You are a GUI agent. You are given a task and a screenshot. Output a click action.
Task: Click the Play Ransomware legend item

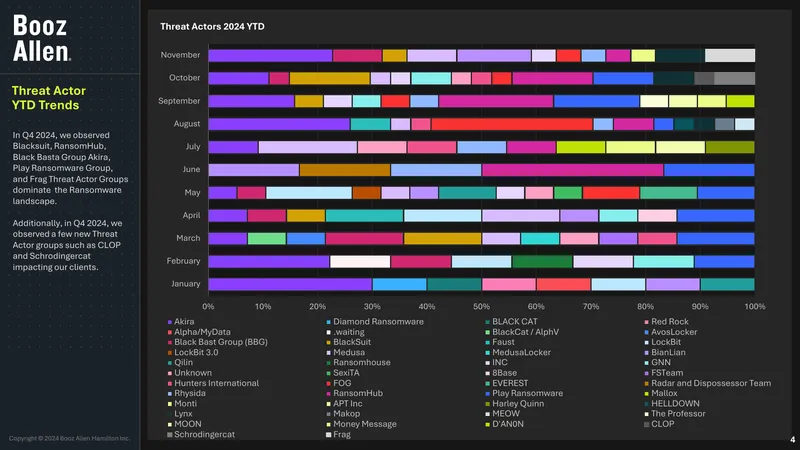[x=524, y=393]
